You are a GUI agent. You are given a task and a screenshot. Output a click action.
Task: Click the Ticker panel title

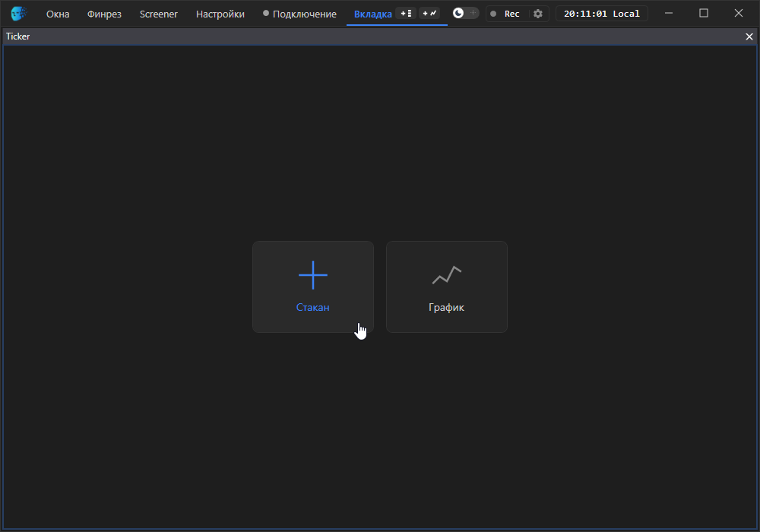(x=18, y=36)
